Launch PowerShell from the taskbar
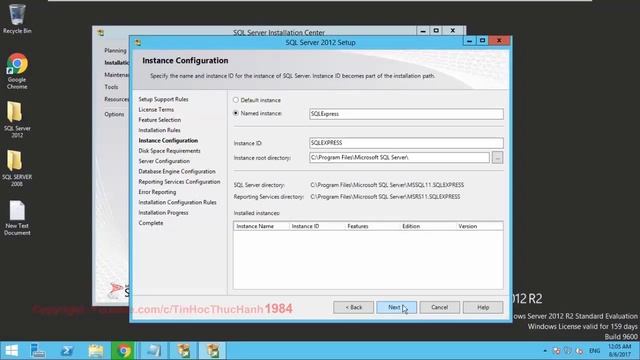Viewport: 640px width, 360px height. pyautogui.click(x=67, y=351)
